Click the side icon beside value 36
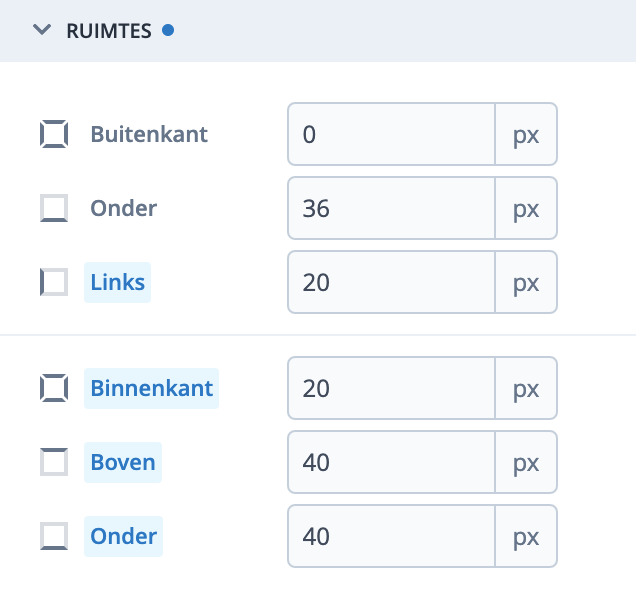This screenshot has height=602, width=636. (x=54, y=208)
